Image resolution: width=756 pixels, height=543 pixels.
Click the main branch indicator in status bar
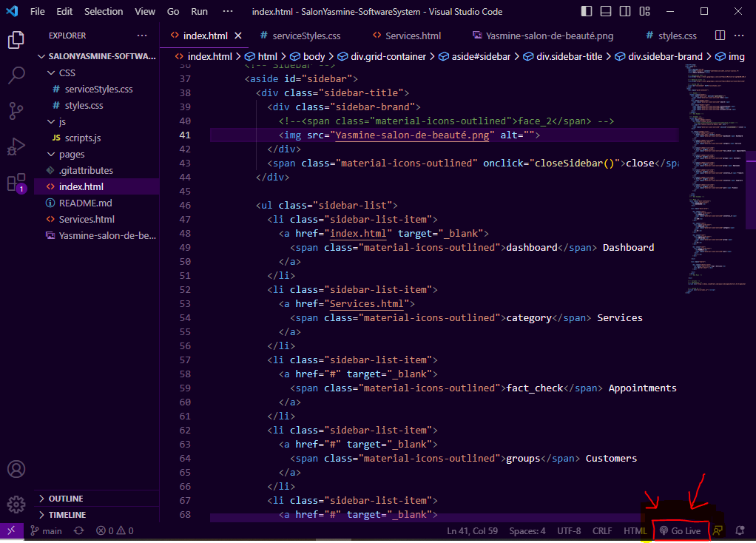click(47, 530)
